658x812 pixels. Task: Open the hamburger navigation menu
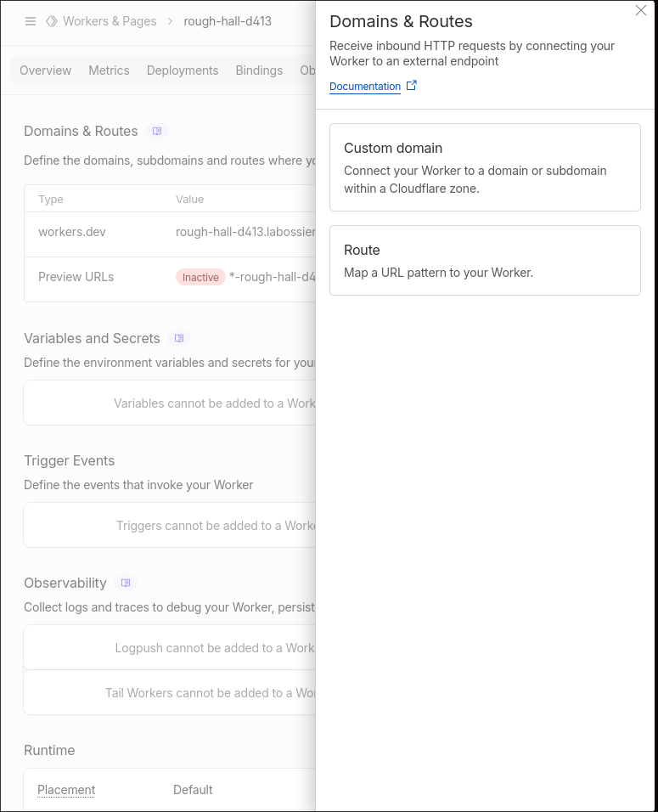[31, 21]
